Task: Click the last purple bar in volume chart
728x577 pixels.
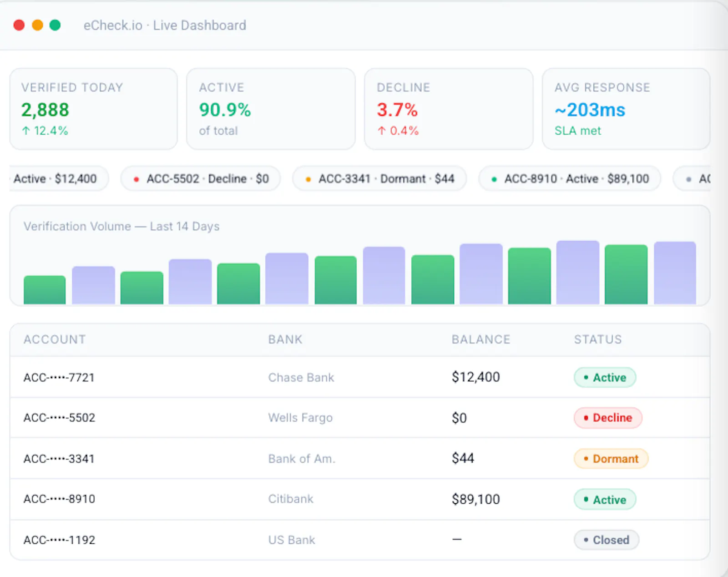Action: tap(675, 273)
